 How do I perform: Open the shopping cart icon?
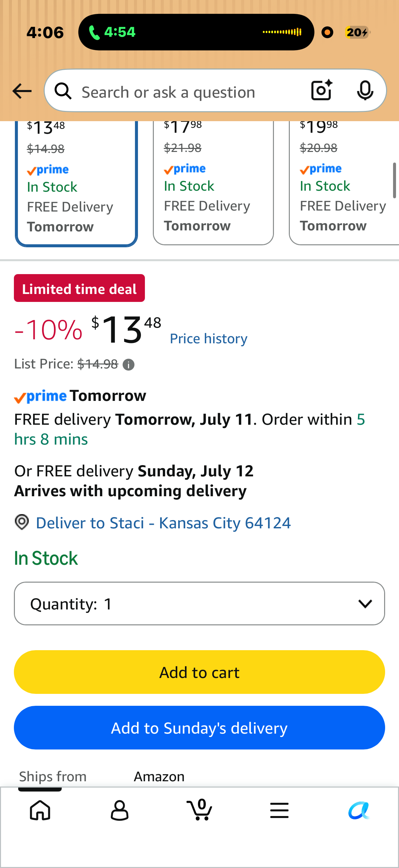199,809
